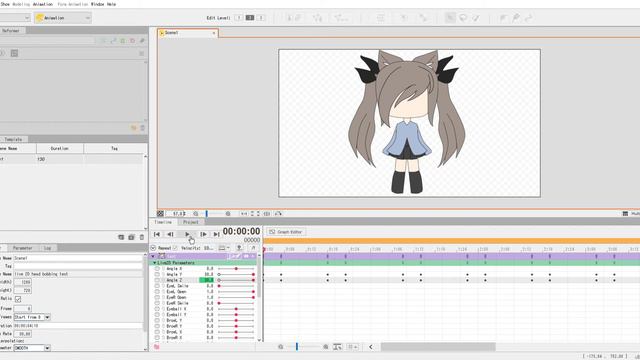
Task: Click the Angle Z green value field
Action: (x=207, y=280)
